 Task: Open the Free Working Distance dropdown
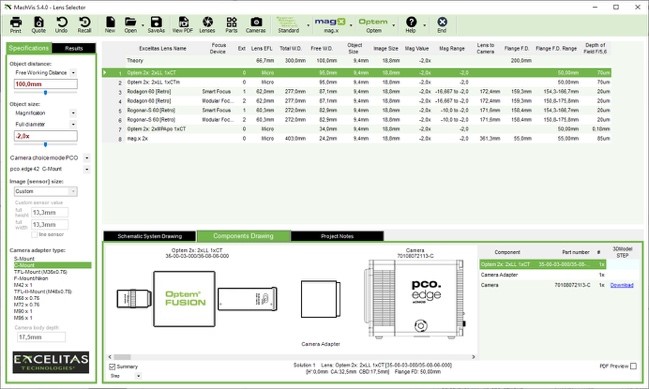[x=73, y=72]
